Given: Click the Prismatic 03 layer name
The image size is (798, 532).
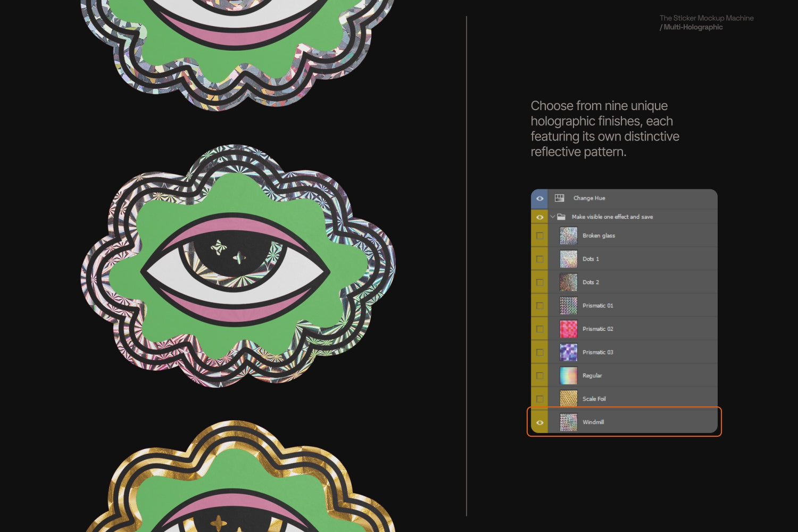Looking at the screenshot, I should (x=598, y=352).
